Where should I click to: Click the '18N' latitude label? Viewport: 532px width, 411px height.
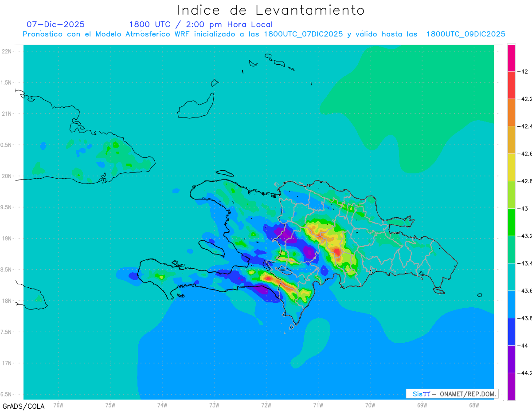7,301
